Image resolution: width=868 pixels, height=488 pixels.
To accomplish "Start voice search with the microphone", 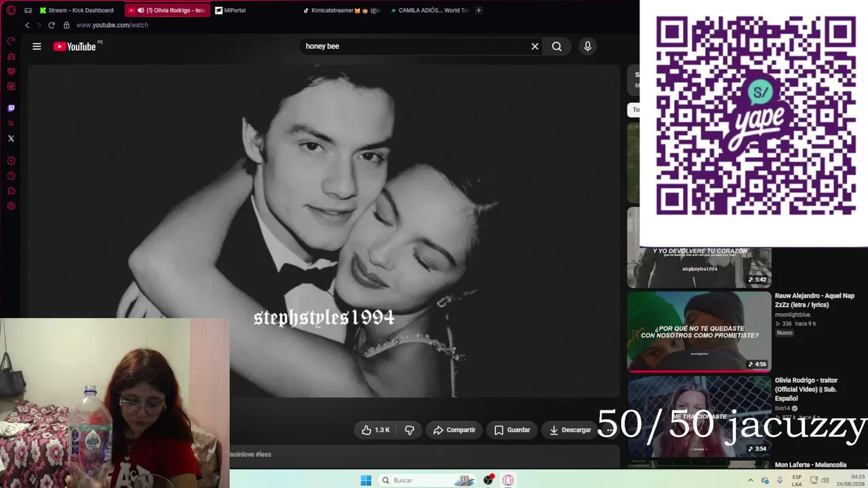I will (587, 46).
